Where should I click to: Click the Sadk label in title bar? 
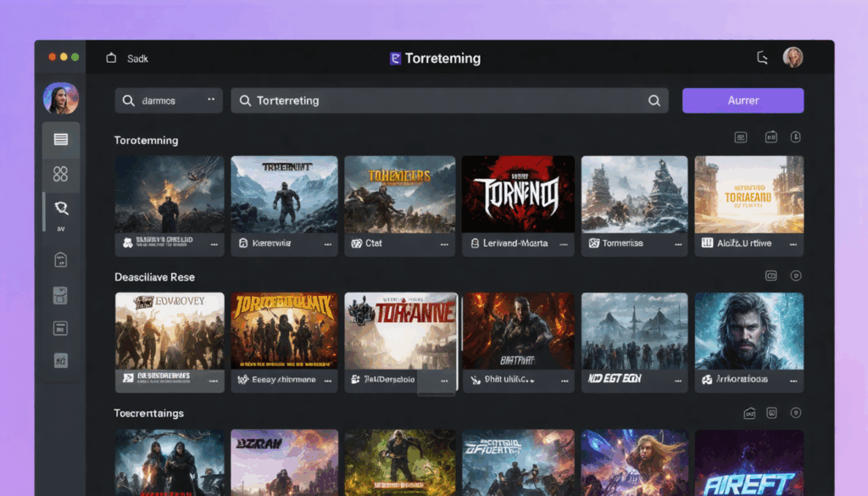click(137, 59)
